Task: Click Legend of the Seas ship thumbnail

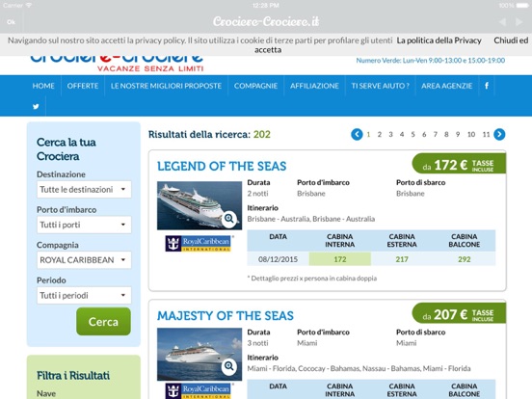Action: pyautogui.click(x=199, y=205)
